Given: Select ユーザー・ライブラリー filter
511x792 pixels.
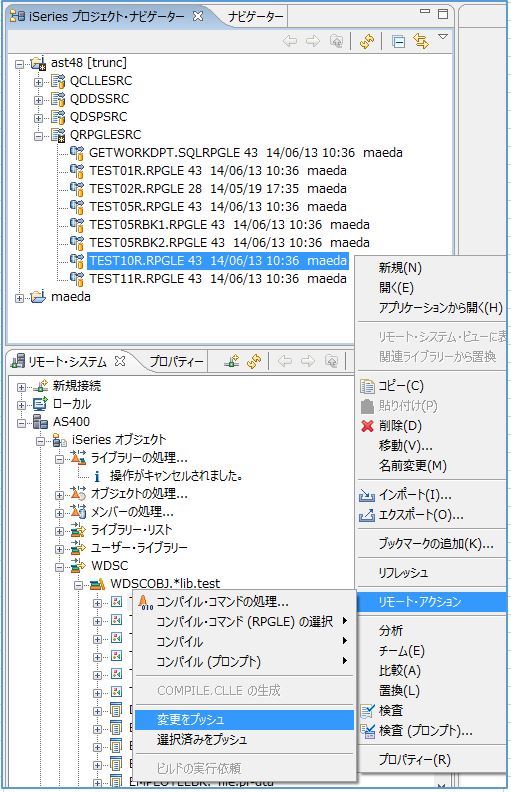Looking at the screenshot, I should pos(139,548).
